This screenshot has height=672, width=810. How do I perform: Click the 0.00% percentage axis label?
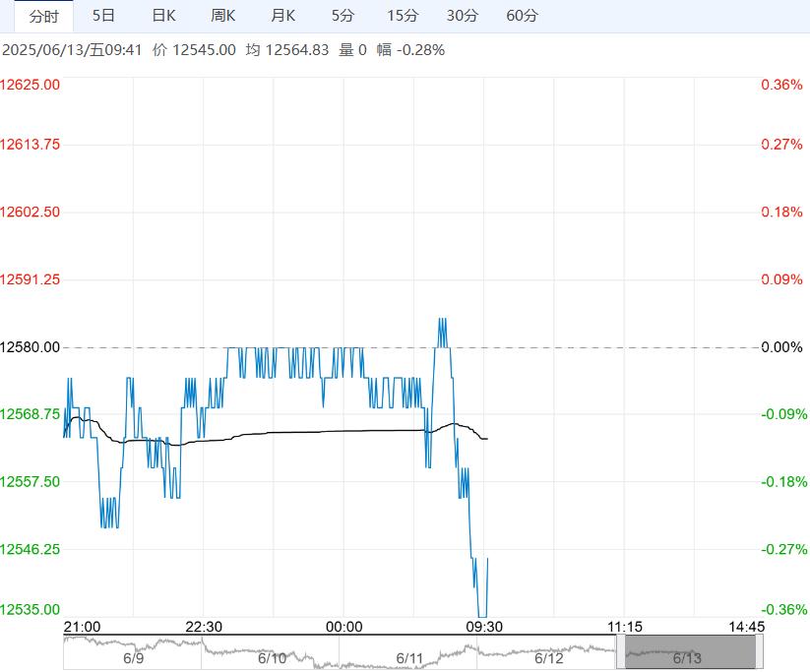[x=781, y=347]
